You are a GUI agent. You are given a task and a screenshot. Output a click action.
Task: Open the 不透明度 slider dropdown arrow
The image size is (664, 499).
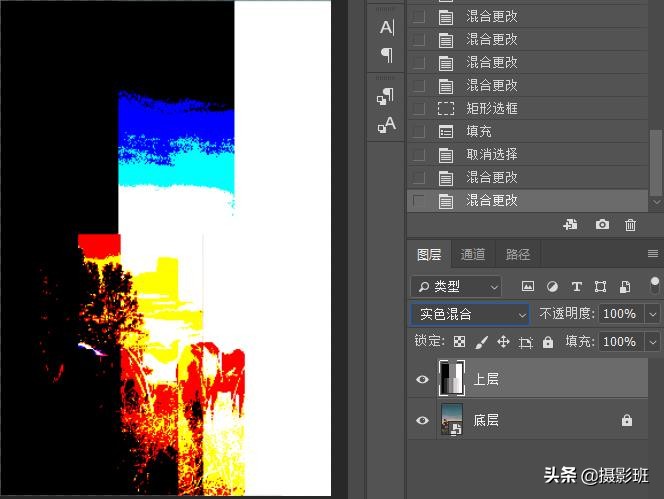pos(653,314)
